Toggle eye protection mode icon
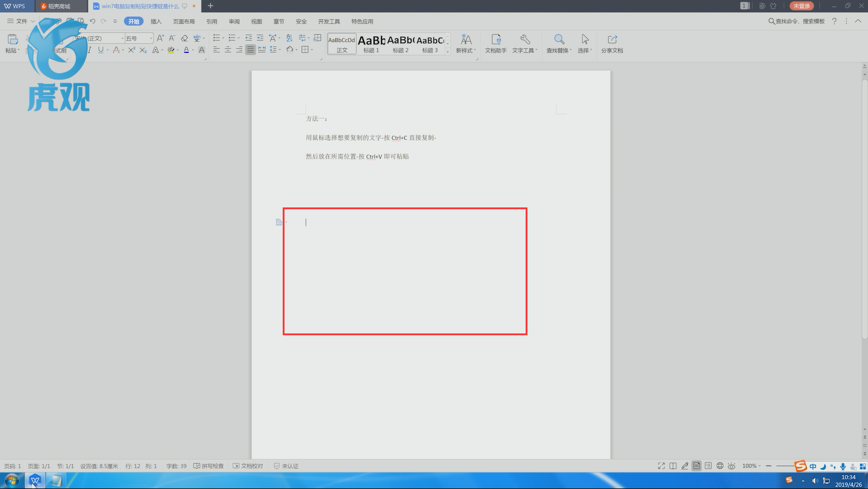 click(731, 466)
